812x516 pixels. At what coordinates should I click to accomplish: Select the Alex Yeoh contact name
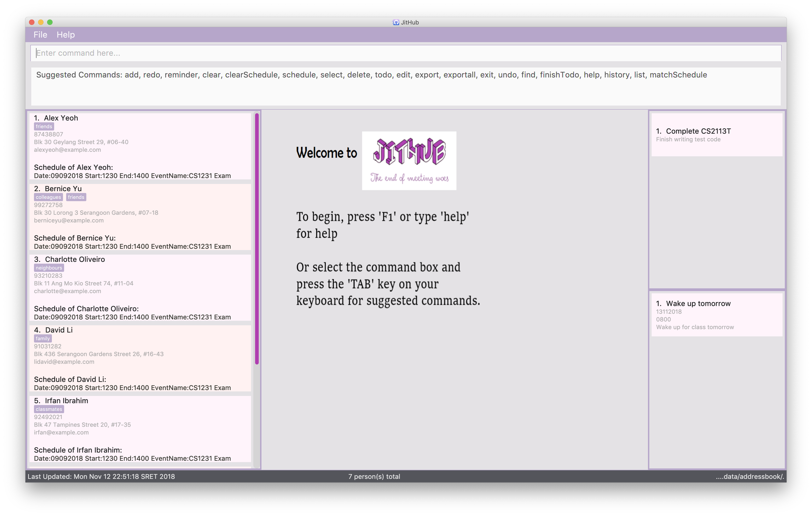(x=61, y=118)
